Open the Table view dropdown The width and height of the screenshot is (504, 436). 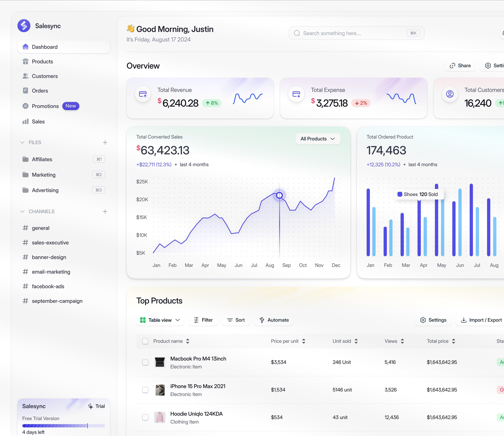point(160,320)
